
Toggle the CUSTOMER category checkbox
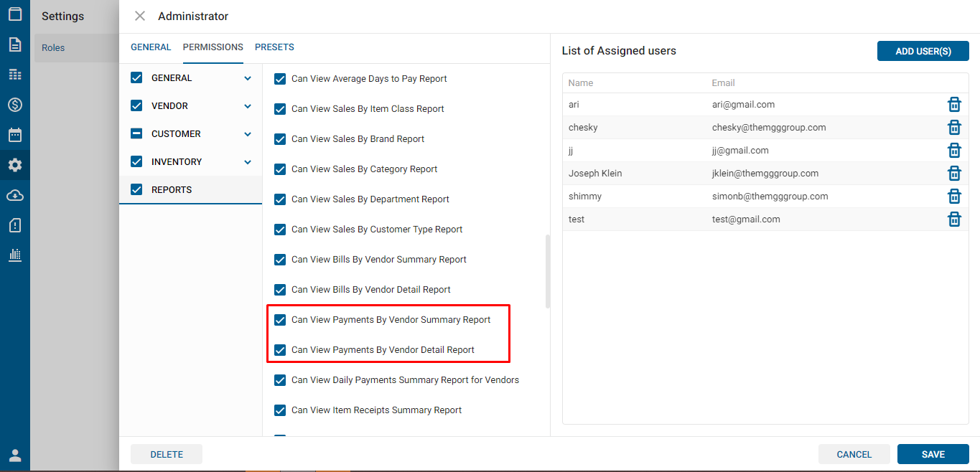(x=136, y=134)
